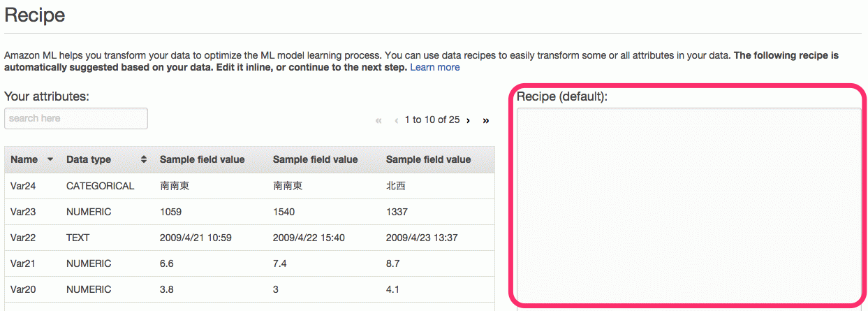The height and width of the screenshot is (311, 868).
Task: Select the Var23 attribute name
Action: pyautogui.click(x=23, y=212)
